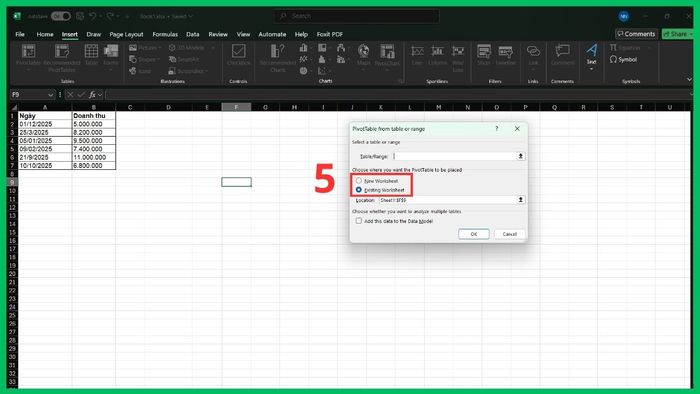
Task: Check Add this data to the Data Model
Action: pyautogui.click(x=358, y=221)
